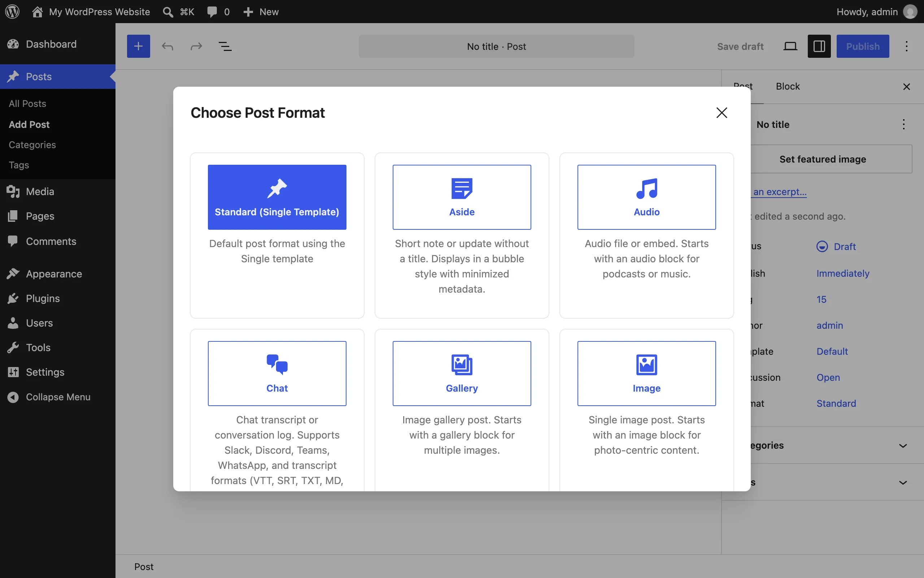This screenshot has width=924, height=578.
Task: Open the comments bubble in admin bar
Action: [218, 12]
